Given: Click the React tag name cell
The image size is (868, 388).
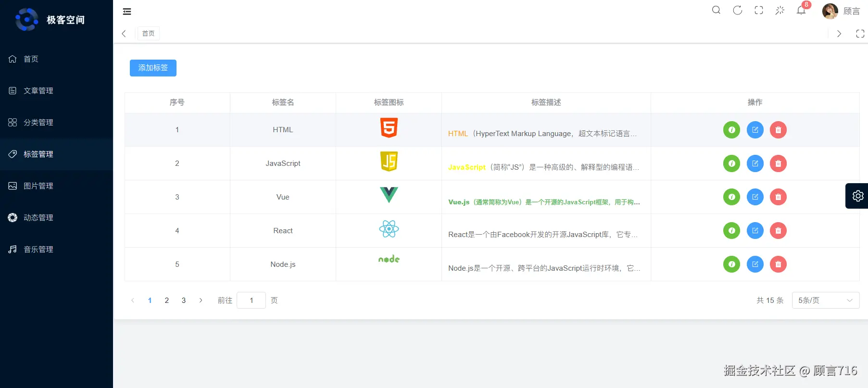Looking at the screenshot, I should point(283,231).
